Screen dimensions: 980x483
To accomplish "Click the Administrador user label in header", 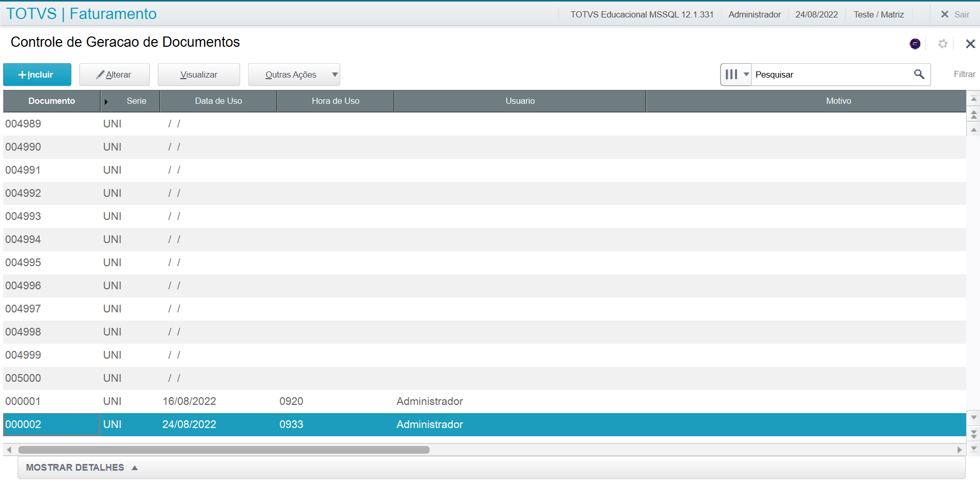I will click(x=755, y=14).
